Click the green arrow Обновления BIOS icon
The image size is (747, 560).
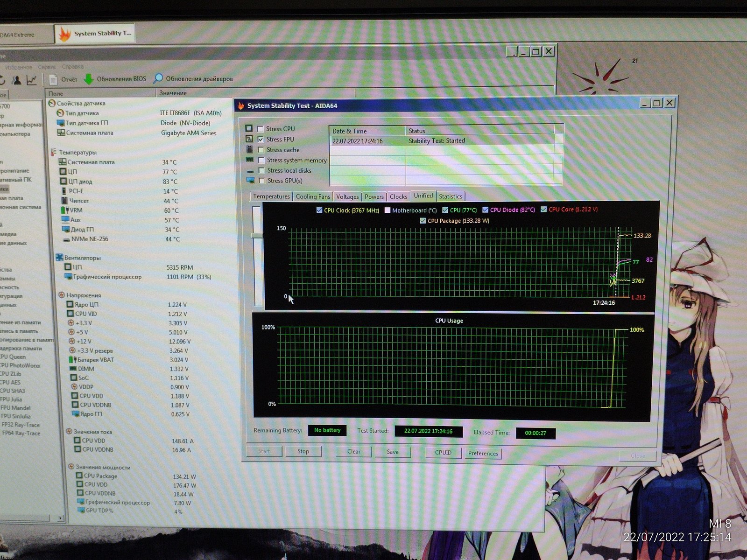click(x=89, y=79)
